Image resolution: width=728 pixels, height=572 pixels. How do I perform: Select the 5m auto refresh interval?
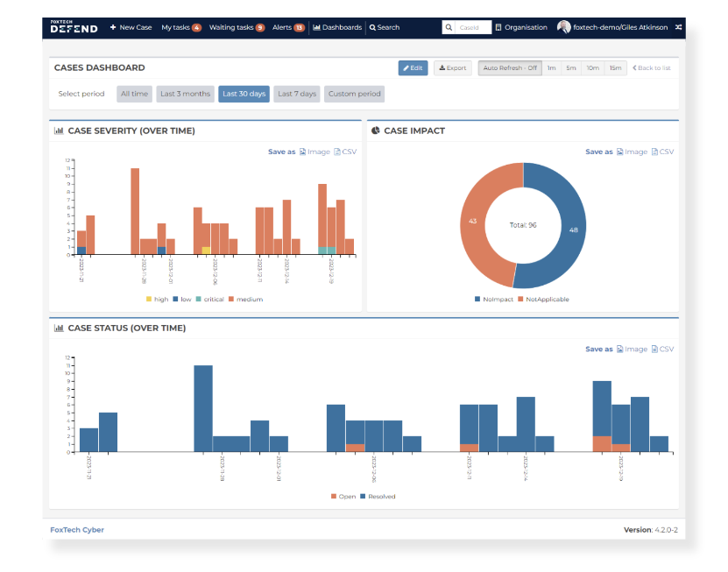[570, 67]
